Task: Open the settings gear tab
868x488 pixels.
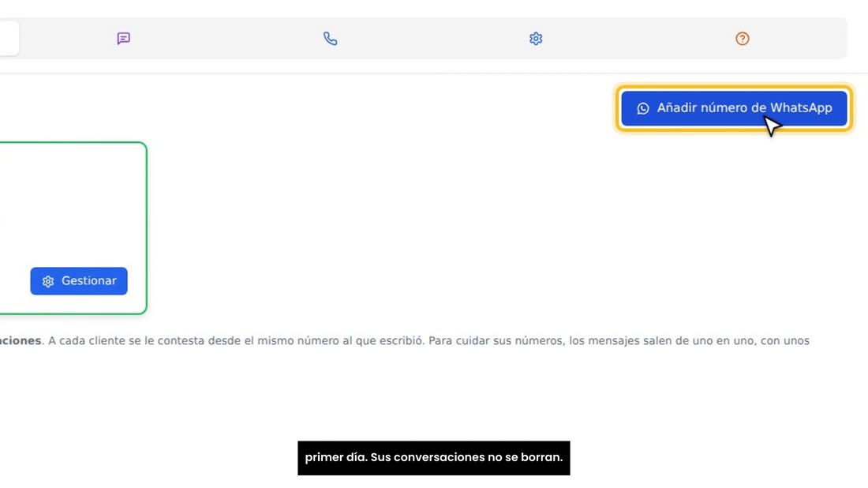Action: [x=536, y=38]
